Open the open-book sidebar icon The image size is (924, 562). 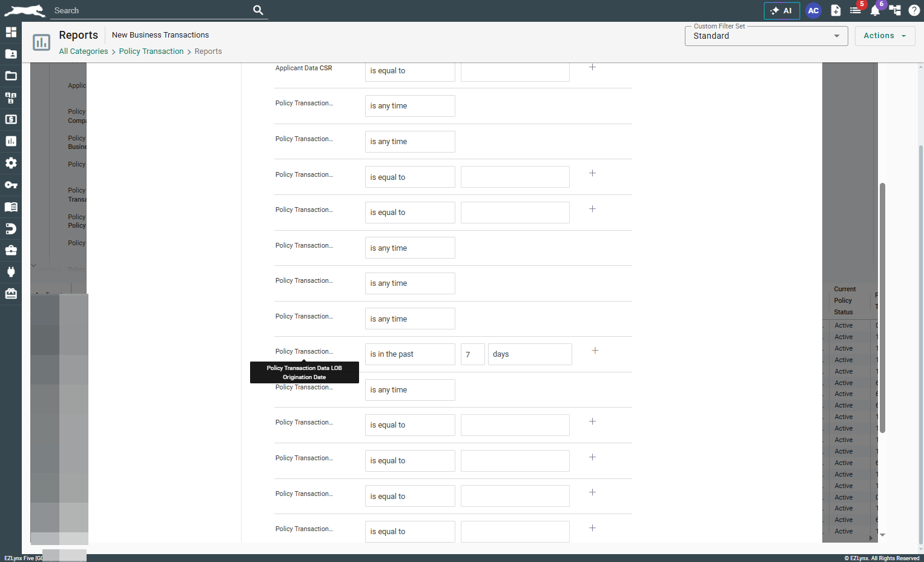click(x=11, y=207)
